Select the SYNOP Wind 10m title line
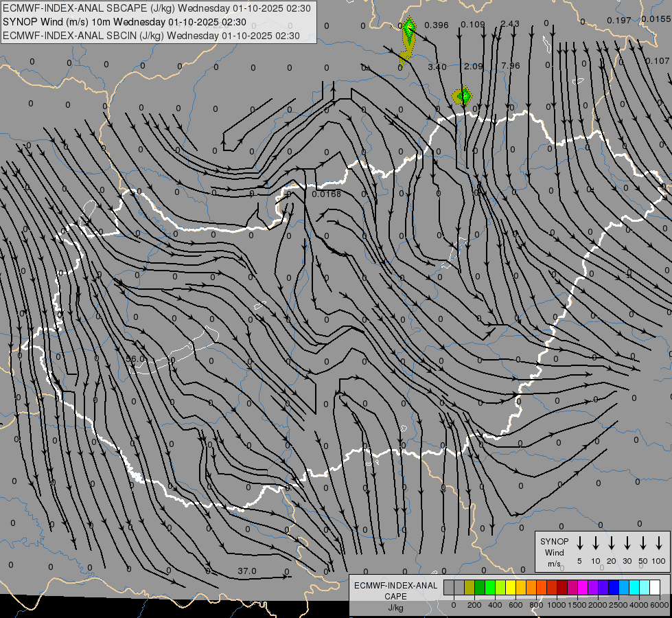 coord(124,22)
